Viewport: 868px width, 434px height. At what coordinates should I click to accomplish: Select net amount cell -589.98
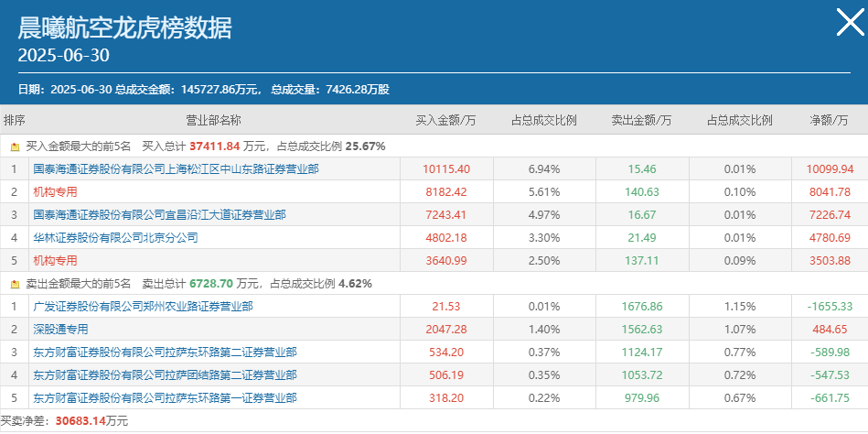coord(830,352)
